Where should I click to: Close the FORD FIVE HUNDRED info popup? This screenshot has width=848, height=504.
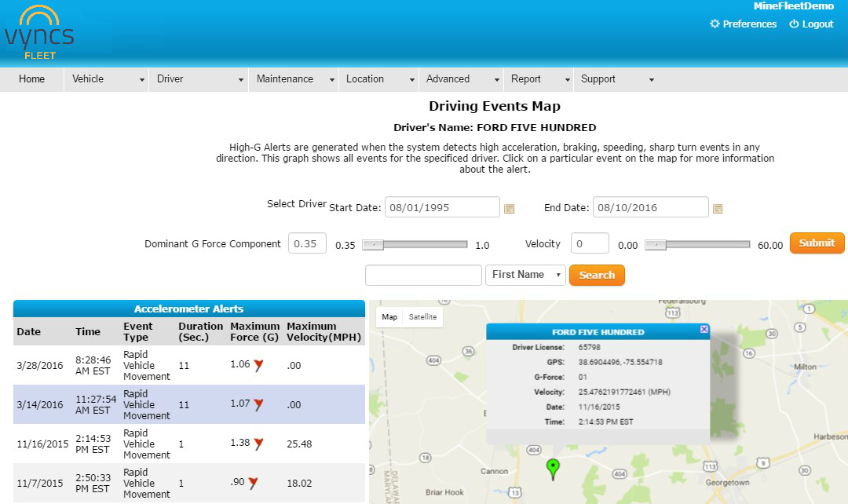(704, 330)
